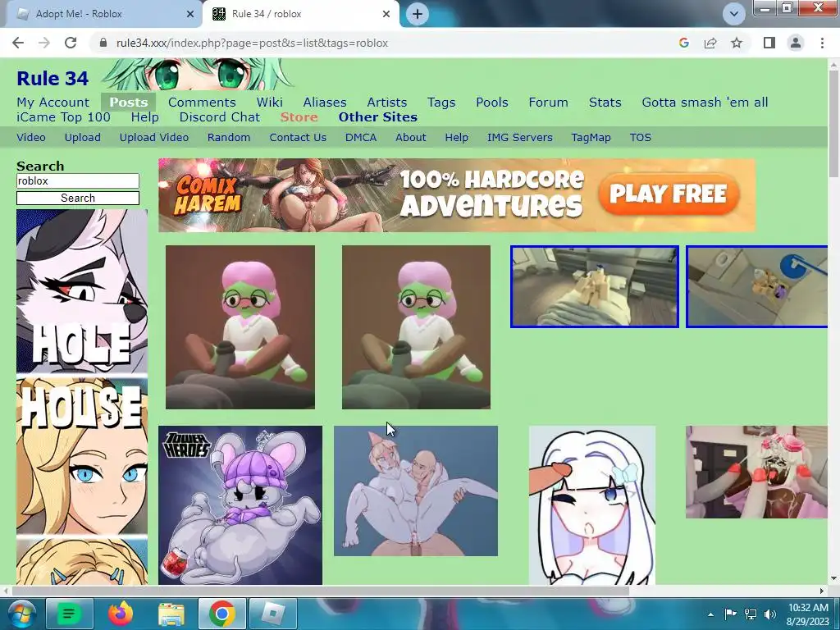Click the Search button

(78, 199)
